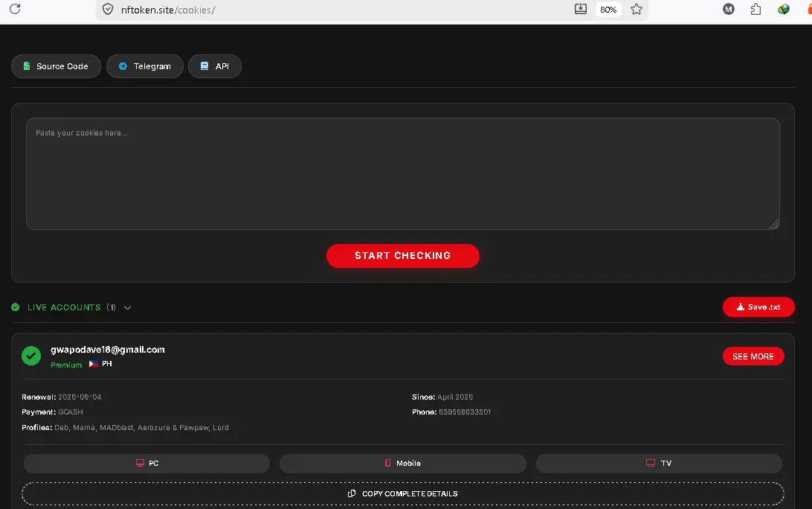Click the install/download icon in address bar

[581, 9]
